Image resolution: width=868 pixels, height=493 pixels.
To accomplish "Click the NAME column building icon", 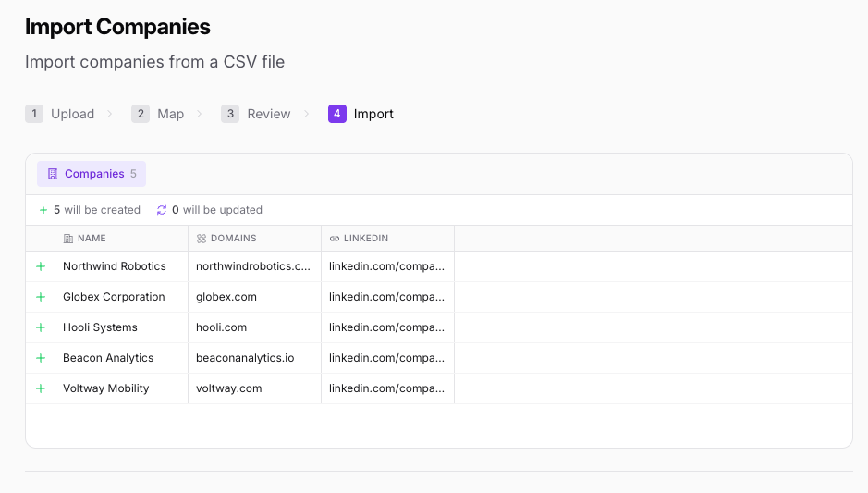I will pyautogui.click(x=68, y=239).
